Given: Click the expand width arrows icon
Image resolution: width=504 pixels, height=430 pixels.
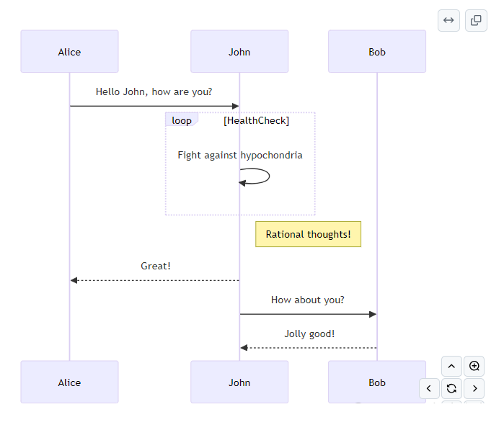Looking at the screenshot, I should tap(448, 20).
